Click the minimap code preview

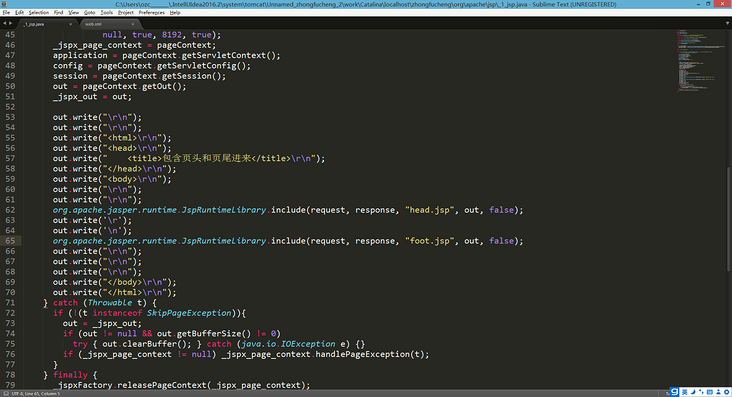click(697, 61)
